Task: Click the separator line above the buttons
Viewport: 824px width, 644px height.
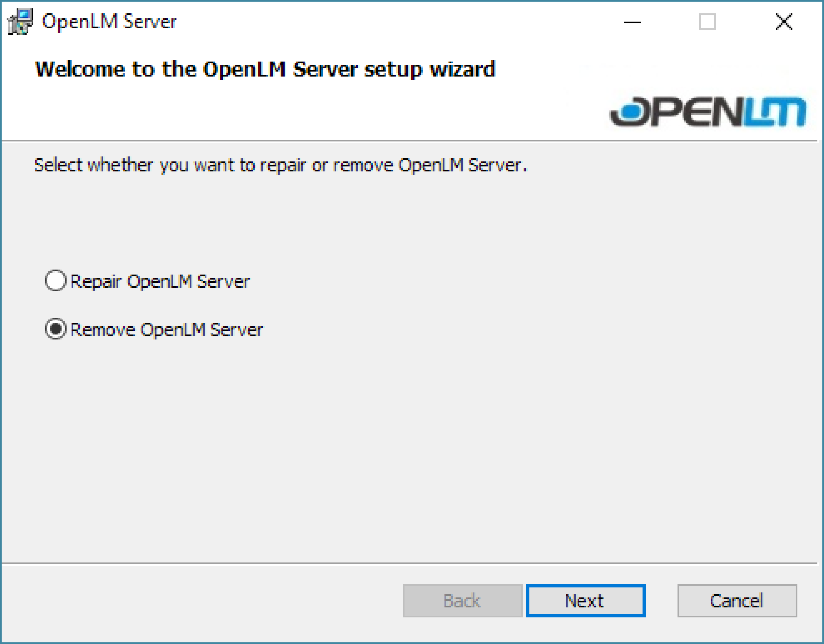Action: [x=410, y=564]
